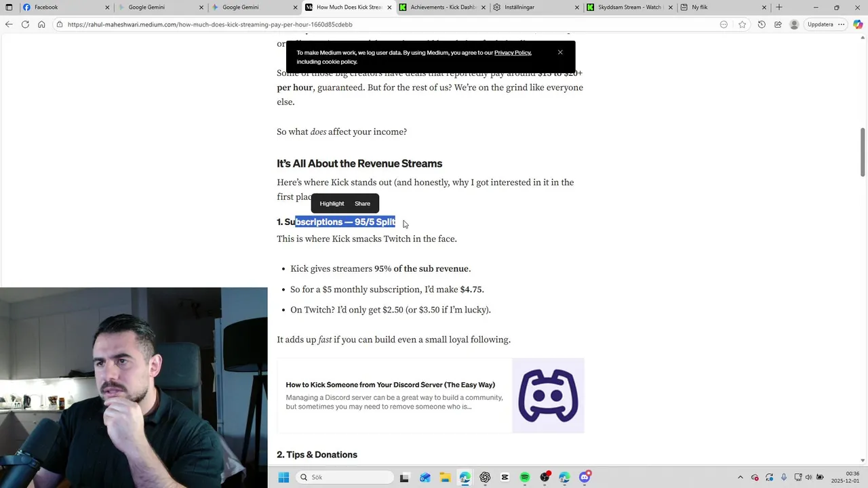This screenshot has width=868, height=488.
Task: Click the share page icon in toolbar
Action: pyautogui.click(x=778, y=24)
